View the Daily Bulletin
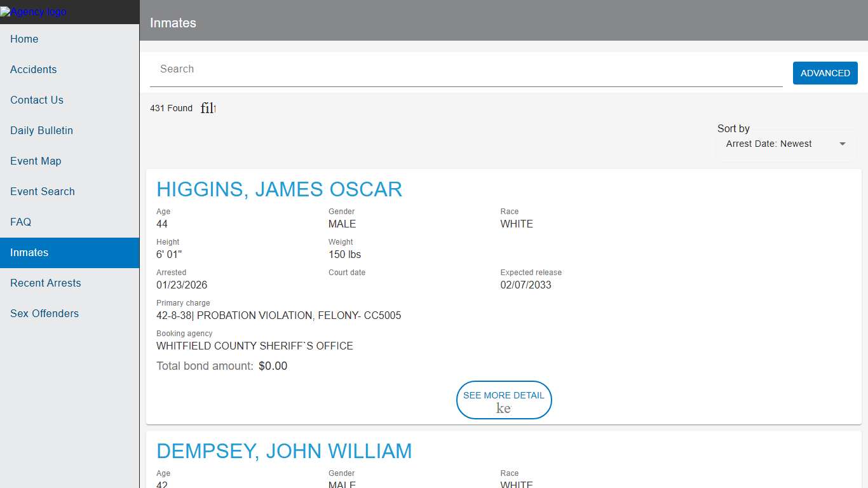Screen dimensions: 868x488 pyautogui.click(x=41, y=130)
